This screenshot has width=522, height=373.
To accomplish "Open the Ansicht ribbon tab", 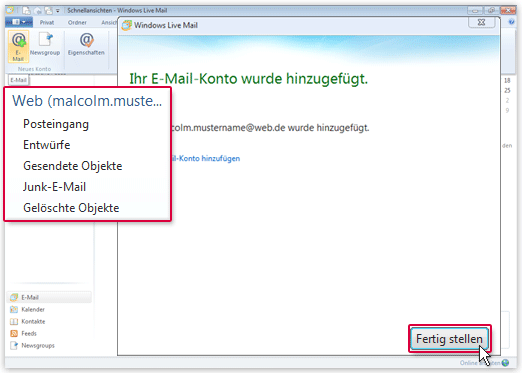I will click(109, 22).
